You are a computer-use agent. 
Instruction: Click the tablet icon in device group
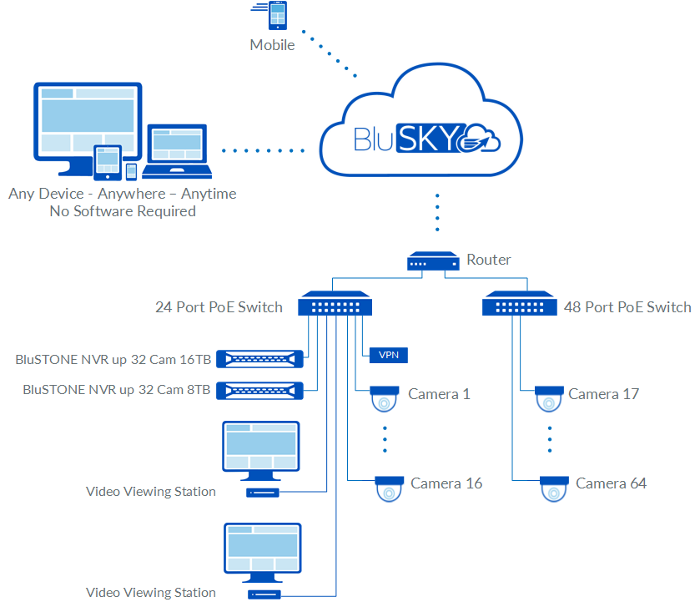(108, 162)
